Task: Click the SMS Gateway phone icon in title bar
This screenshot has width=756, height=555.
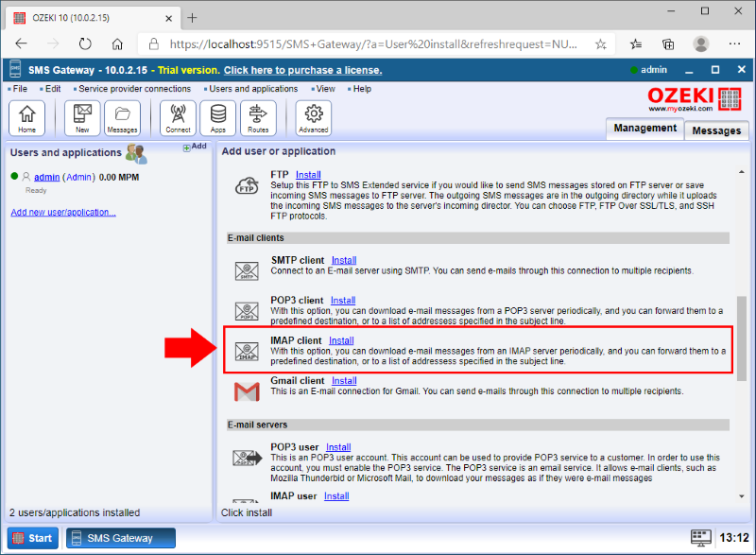Action: click(x=15, y=69)
